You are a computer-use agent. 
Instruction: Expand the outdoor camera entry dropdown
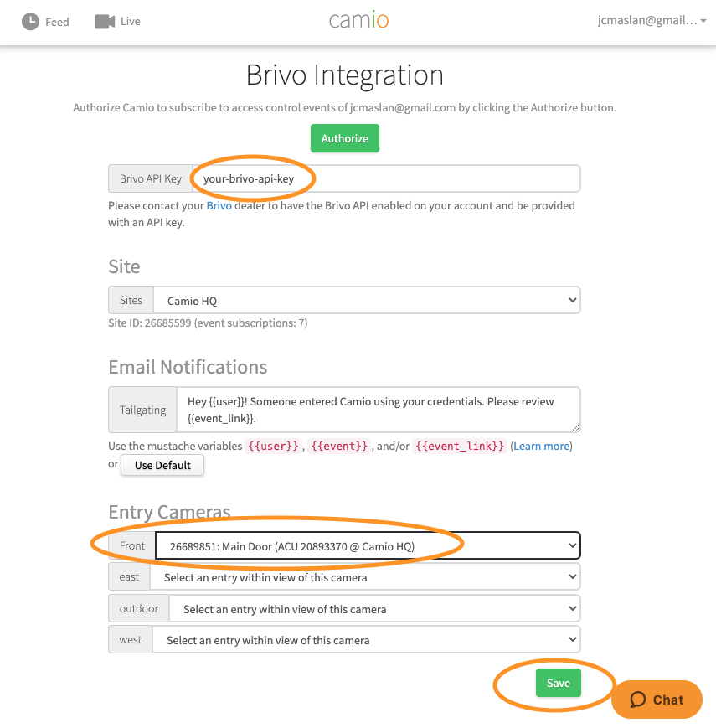click(x=374, y=609)
